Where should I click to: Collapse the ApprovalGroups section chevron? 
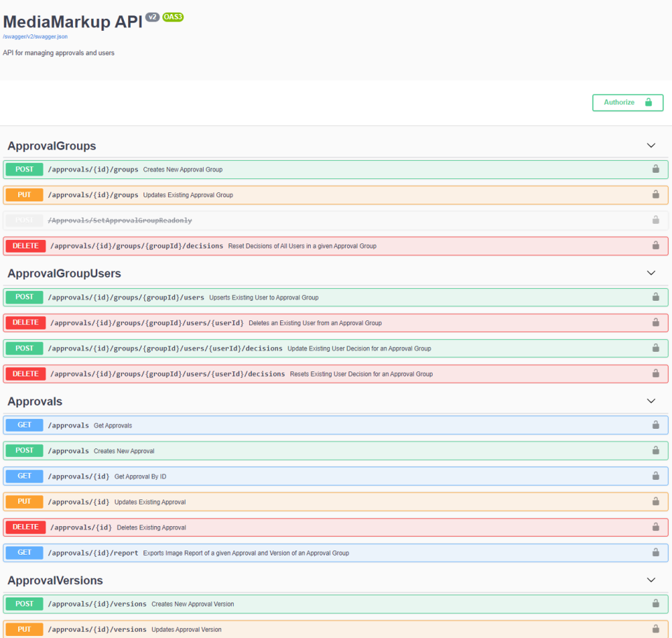pos(650,146)
